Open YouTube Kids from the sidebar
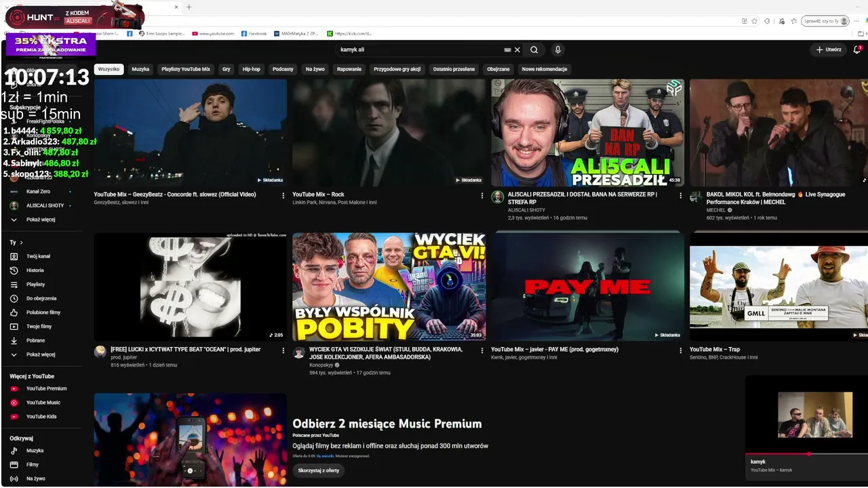 (x=41, y=416)
